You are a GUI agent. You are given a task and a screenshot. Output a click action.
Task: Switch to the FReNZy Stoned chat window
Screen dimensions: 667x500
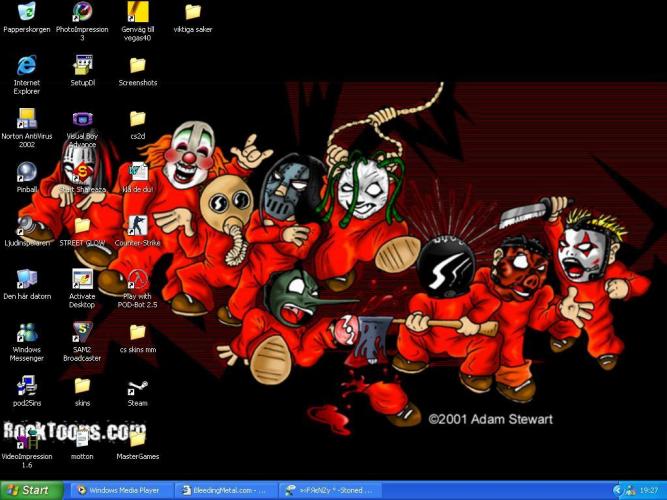[330, 490]
